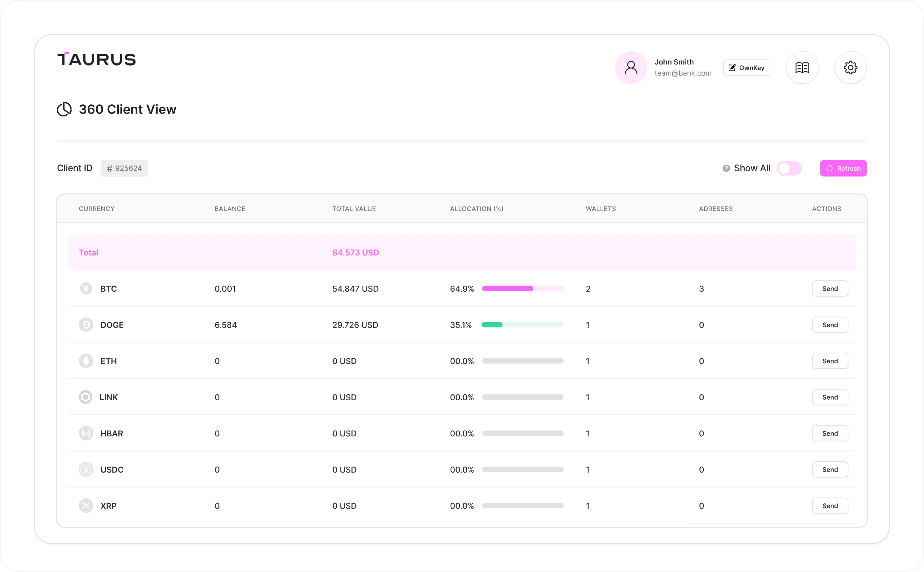Click the Client ID 925624 field
This screenshot has width=924, height=572.
click(124, 168)
